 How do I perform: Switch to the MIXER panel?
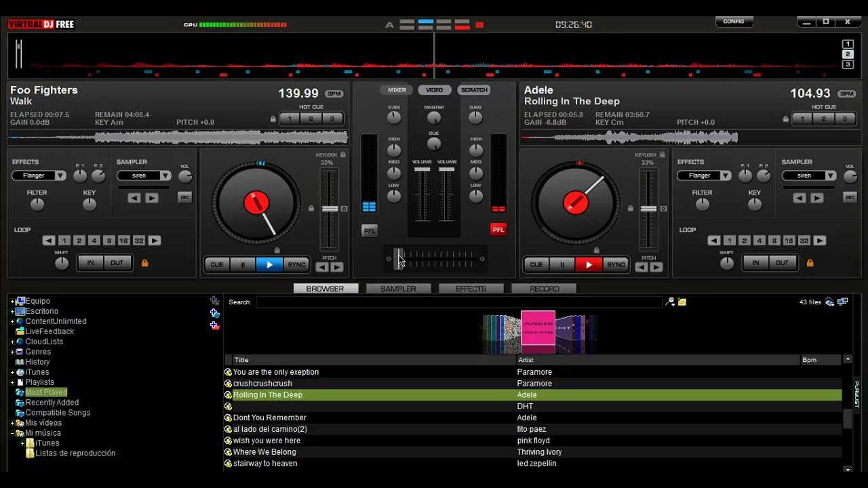point(397,90)
